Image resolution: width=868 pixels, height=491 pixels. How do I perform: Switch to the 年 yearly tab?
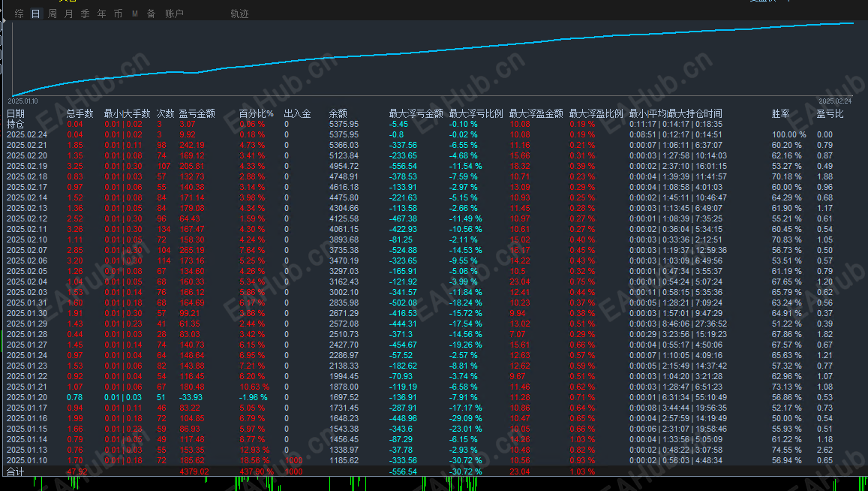coord(102,14)
